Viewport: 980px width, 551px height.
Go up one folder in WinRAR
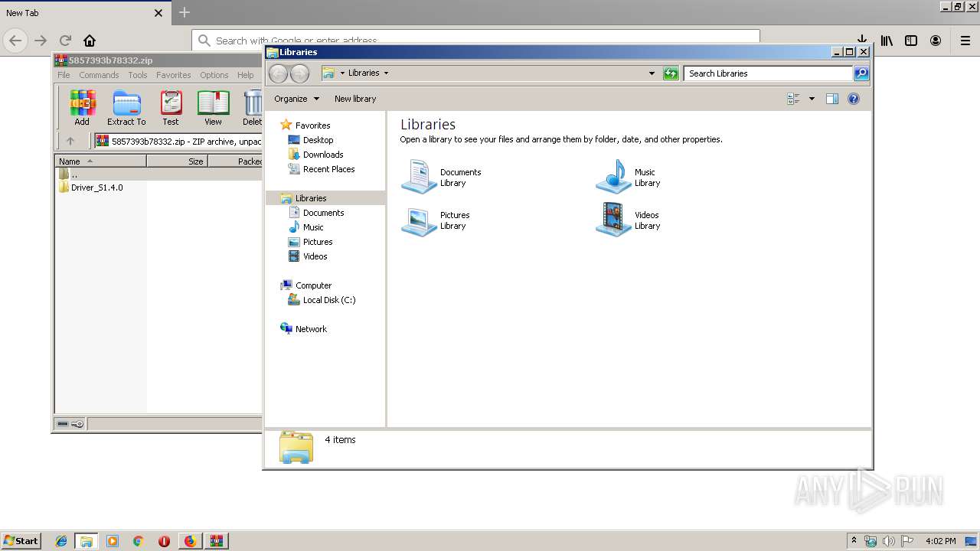pyautogui.click(x=70, y=141)
